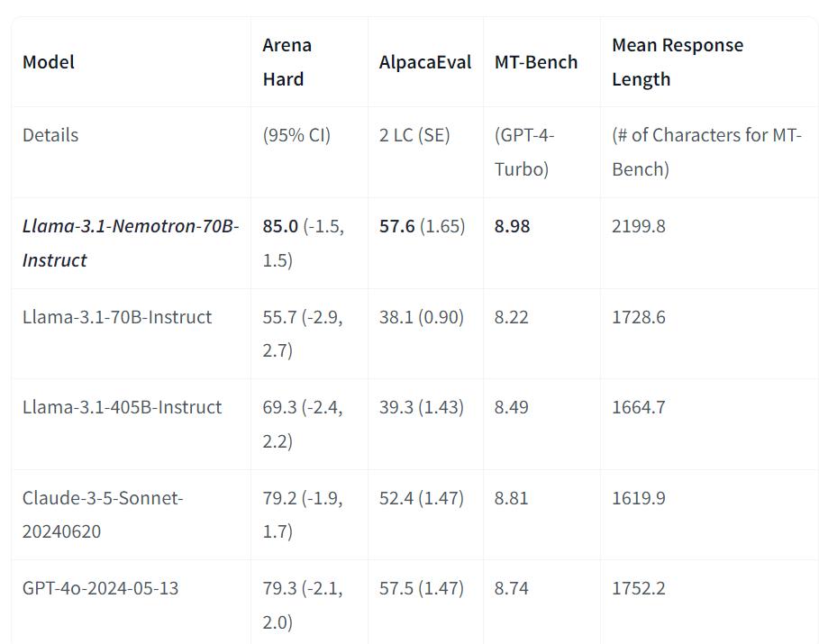819x644 pixels.
Task: Click the bold 85.0 Arena Hard score
Action: [280, 226]
